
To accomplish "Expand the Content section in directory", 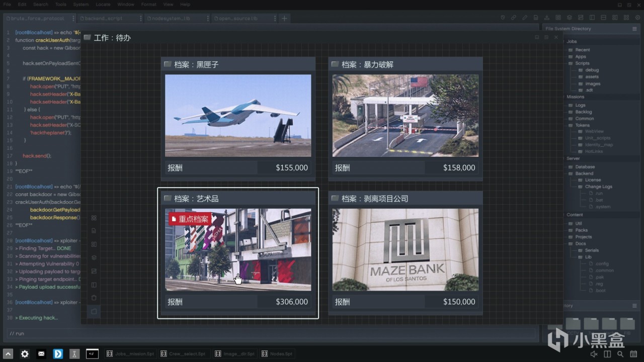I will pyautogui.click(x=575, y=215).
